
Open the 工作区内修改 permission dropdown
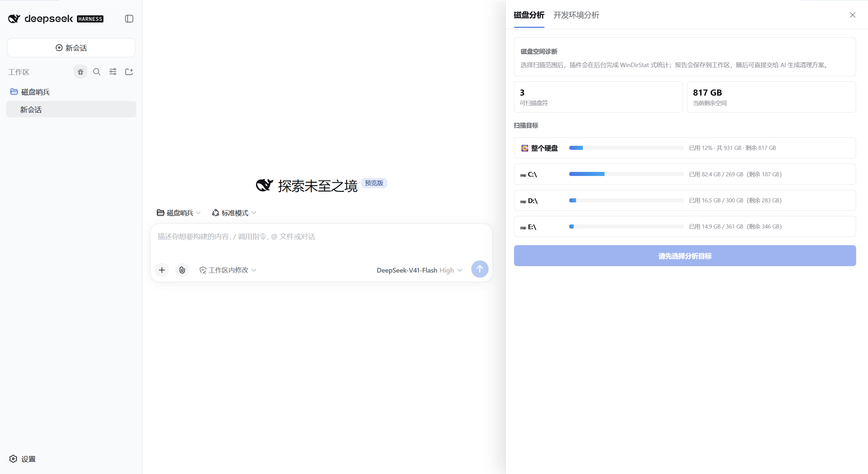[228, 270]
